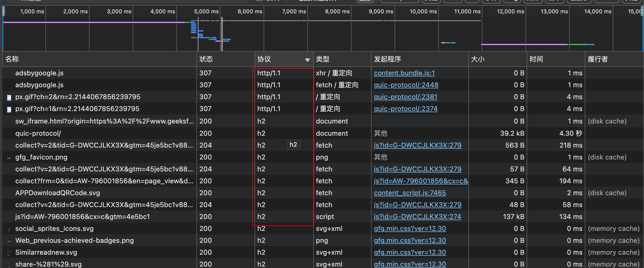This screenshot has width=644, height=268.
Task: Open gfg.min.css?ver=12.30 link in social_sprites_icons.svg row
Action: [410, 229]
